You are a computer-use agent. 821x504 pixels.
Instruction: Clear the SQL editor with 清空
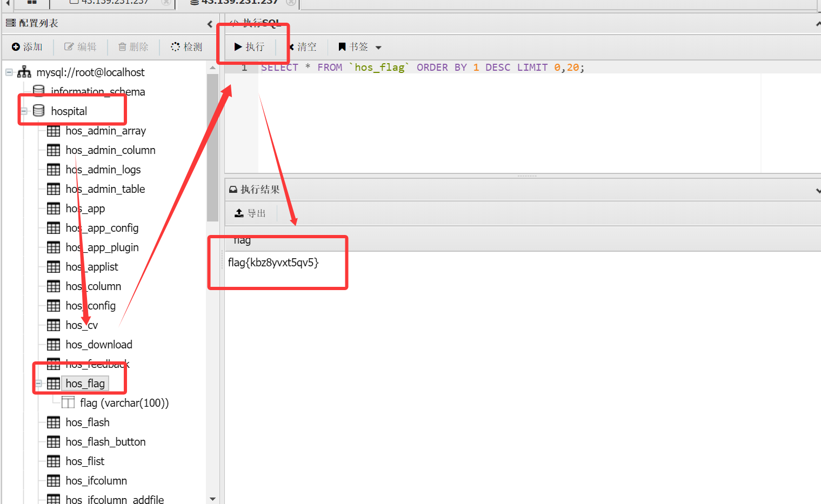[x=303, y=47]
